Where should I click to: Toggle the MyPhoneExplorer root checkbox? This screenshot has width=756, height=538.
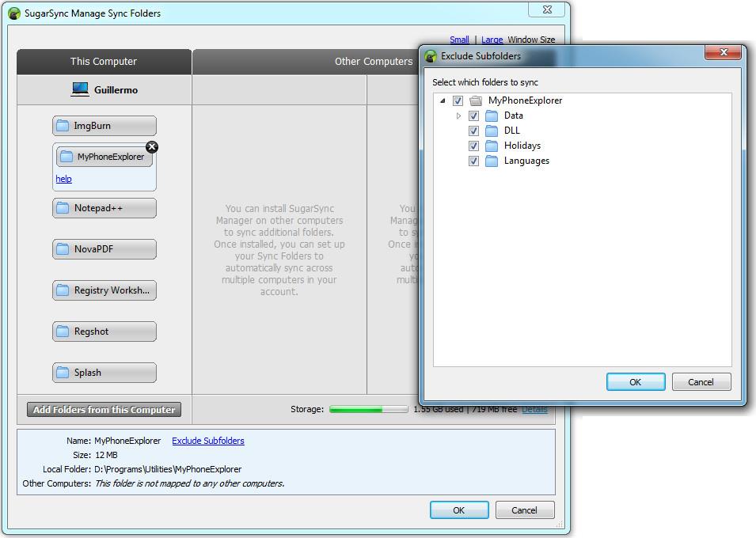click(458, 100)
